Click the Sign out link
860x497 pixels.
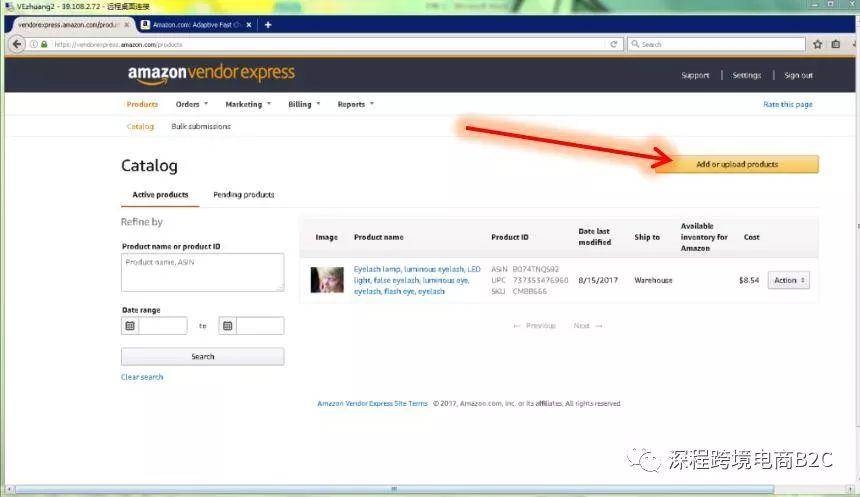pyautogui.click(x=799, y=75)
